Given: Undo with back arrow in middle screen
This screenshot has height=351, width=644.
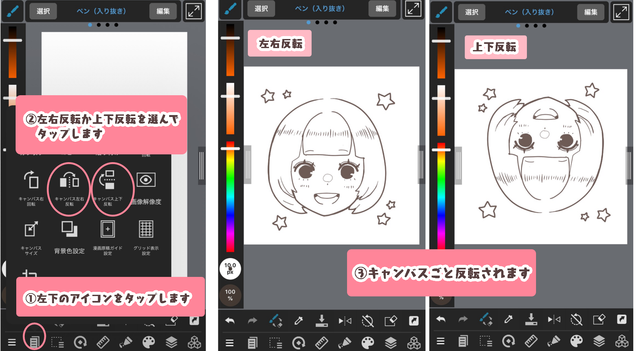Looking at the screenshot, I should 230,321.
